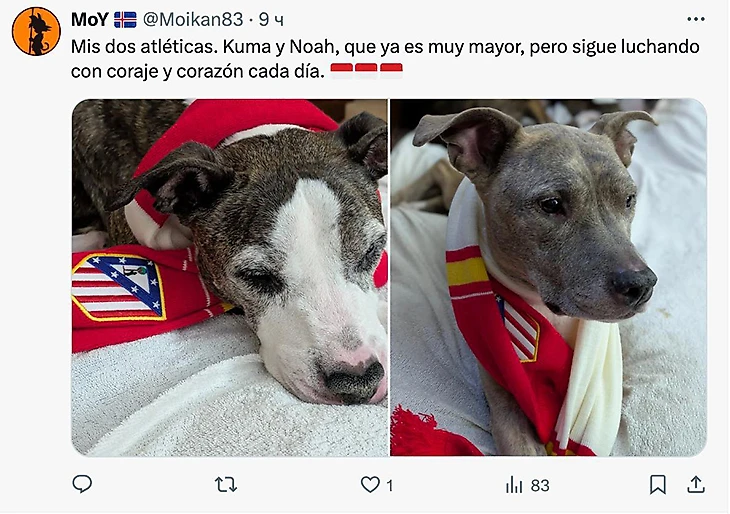
Task: Open MoY's orange profile avatar
Action: click(36, 31)
